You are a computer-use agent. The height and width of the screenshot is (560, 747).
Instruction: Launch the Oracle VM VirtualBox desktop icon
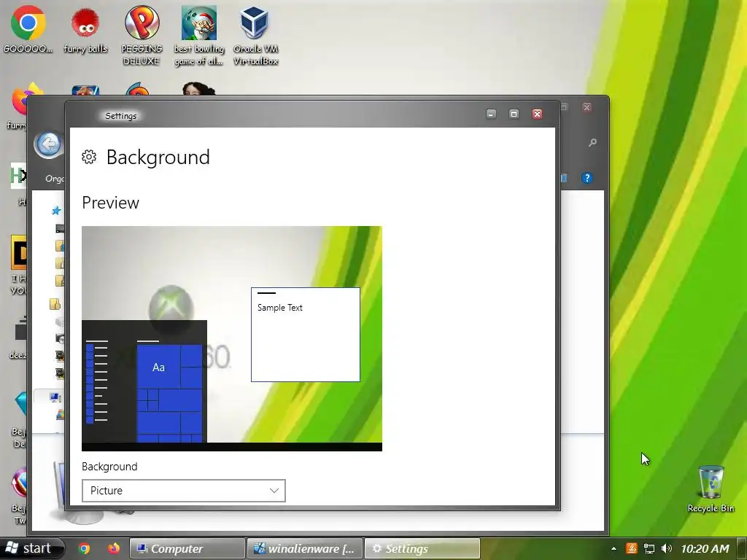(x=255, y=34)
